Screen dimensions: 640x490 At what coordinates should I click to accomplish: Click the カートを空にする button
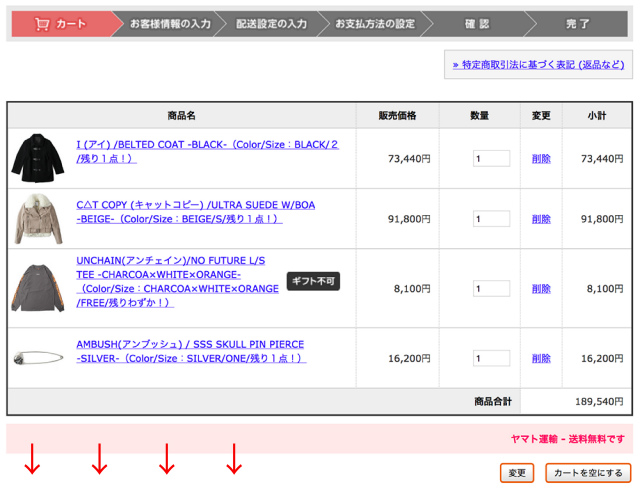[588, 473]
